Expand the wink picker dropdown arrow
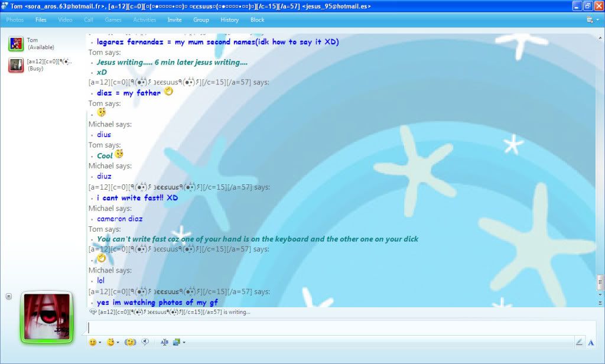The width and height of the screenshot is (605, 364). click(x=118, y=342)
